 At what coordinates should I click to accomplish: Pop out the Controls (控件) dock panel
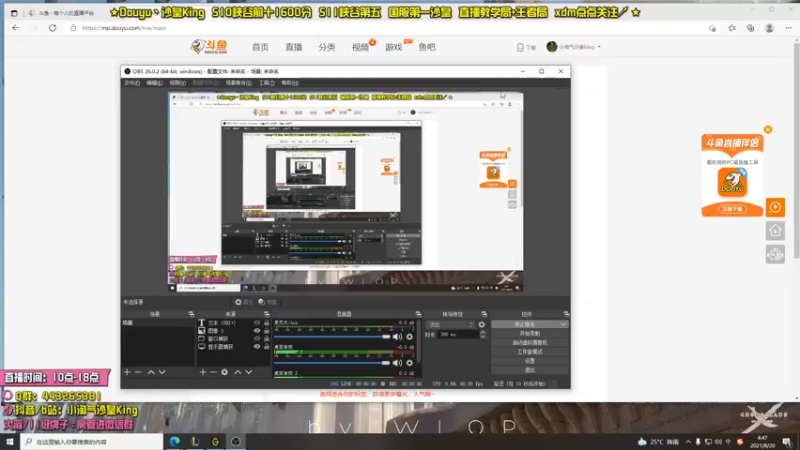tap(566, 314)
